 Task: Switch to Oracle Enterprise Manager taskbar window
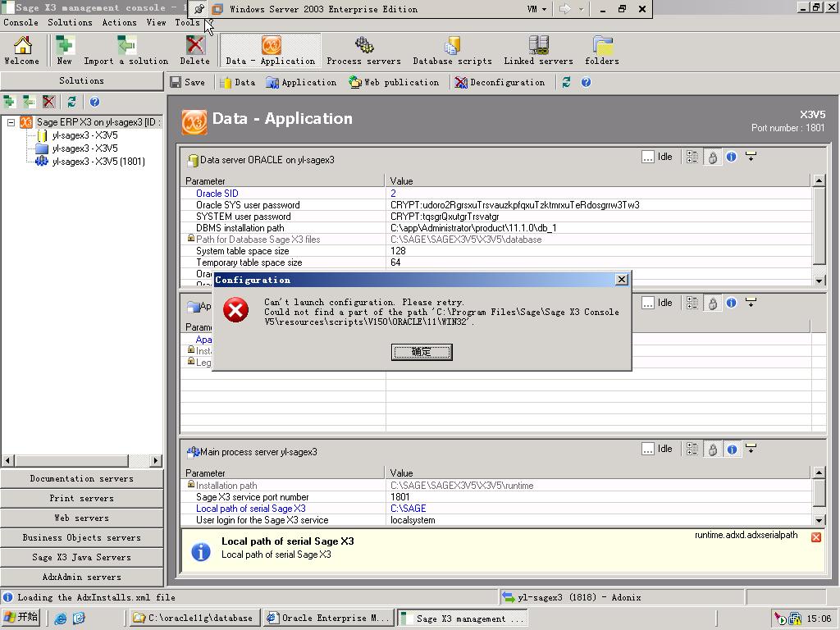328,619
